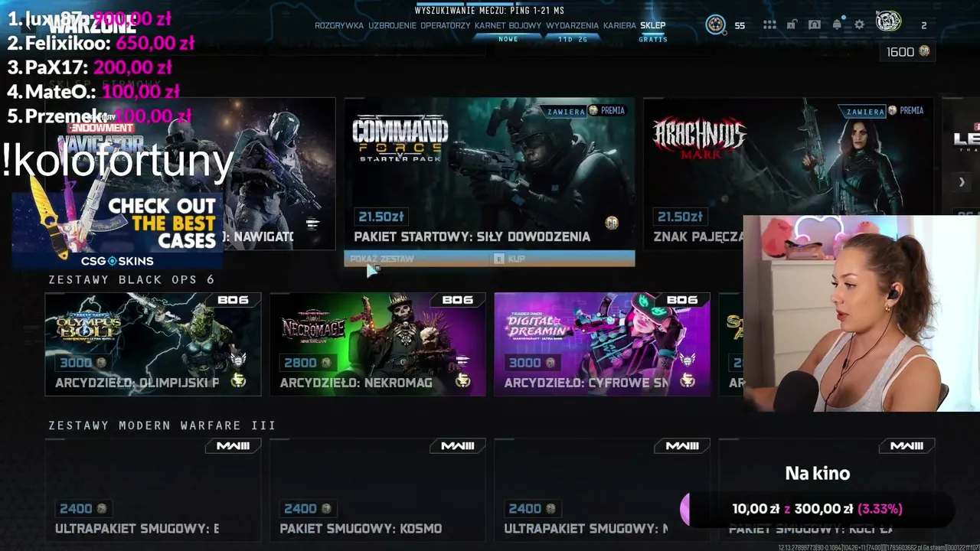Open PAKIET SMUGOWY: KOSMO bundle card
The width and height of the screenshot is (980, 551).
coord(377,490)
